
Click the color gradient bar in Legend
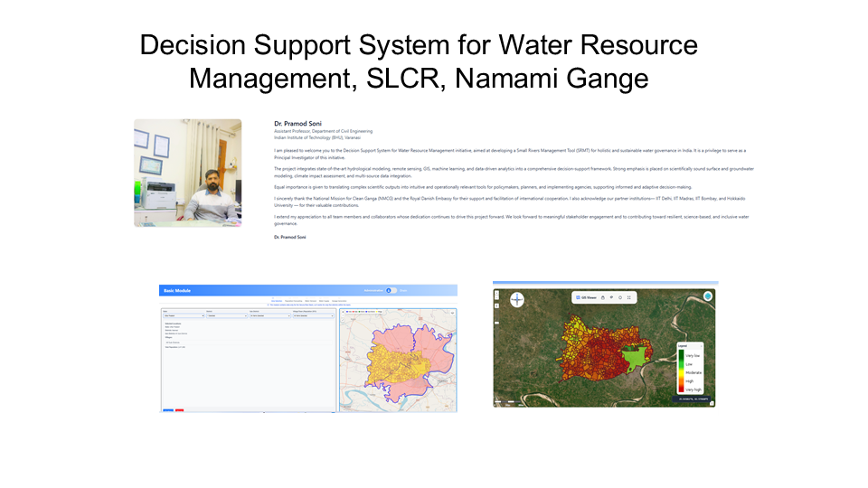681,371
